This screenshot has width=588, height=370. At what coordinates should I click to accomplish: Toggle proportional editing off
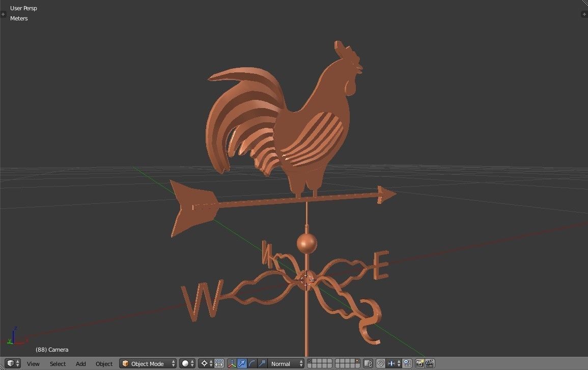click(407, 363)
